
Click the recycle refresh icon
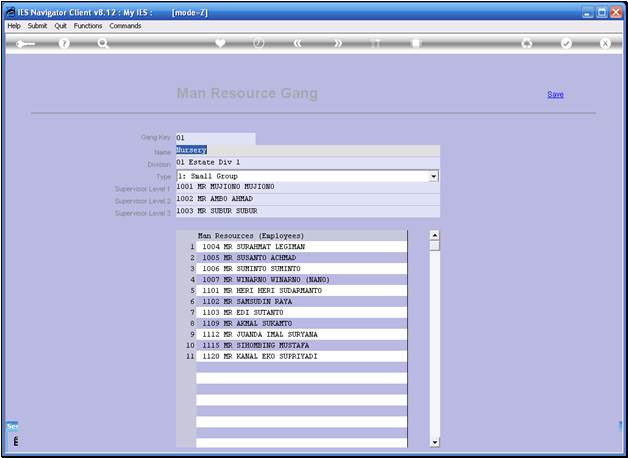pyautogui.click(x=527, y=44)
